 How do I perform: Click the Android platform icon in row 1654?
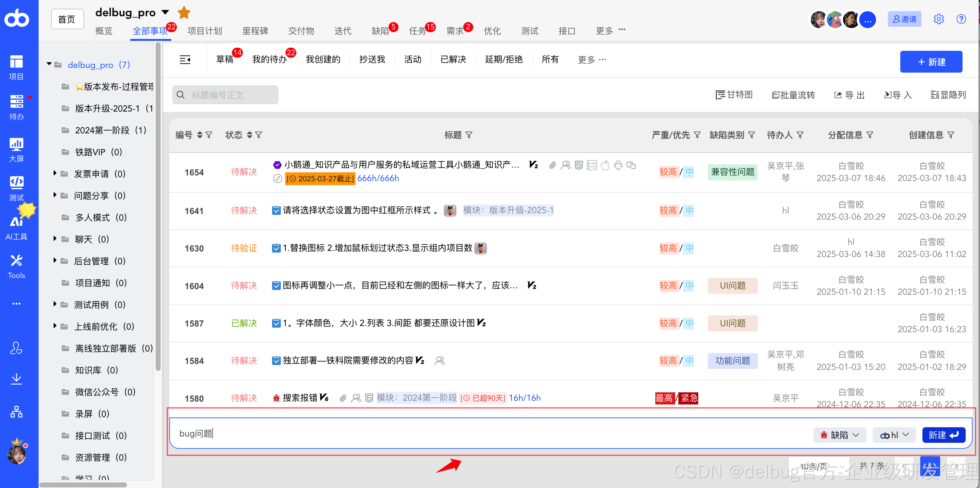click(x=618, y=165)
